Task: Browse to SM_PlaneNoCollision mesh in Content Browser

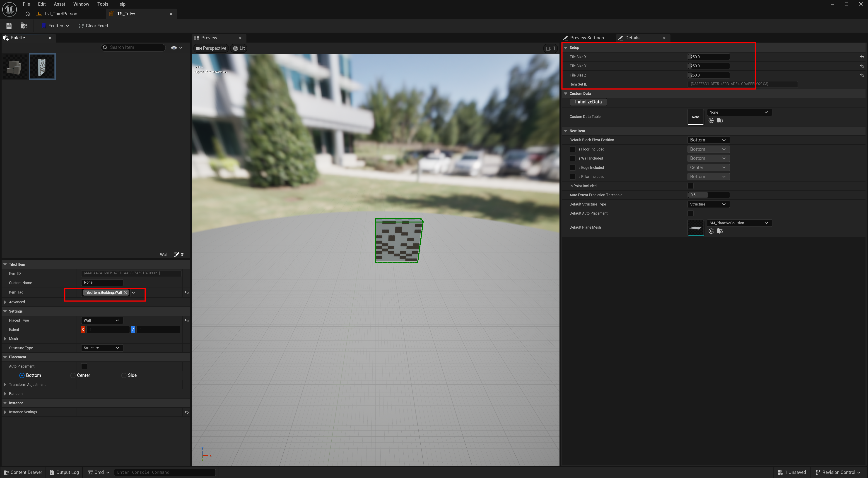Action: (720, 231)
